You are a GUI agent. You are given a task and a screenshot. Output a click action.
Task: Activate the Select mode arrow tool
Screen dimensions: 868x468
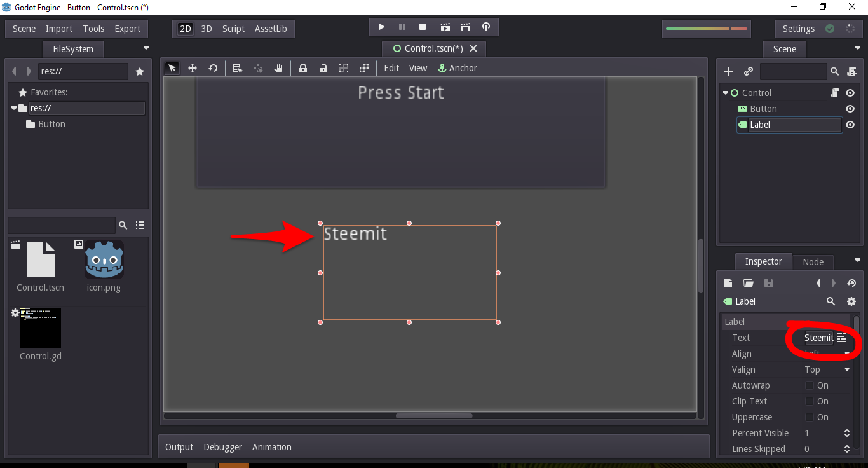[x=172, y=68]
